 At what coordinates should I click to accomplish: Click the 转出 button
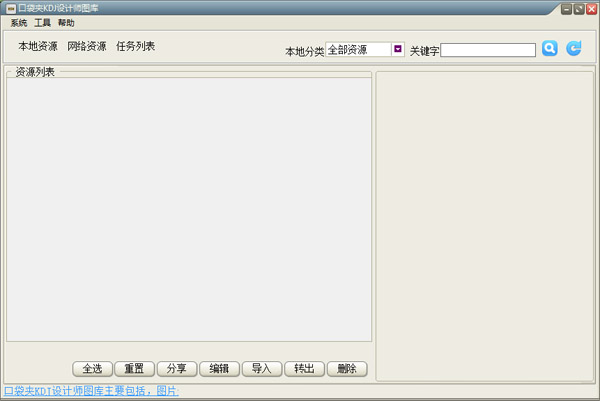tap(305, 369)
